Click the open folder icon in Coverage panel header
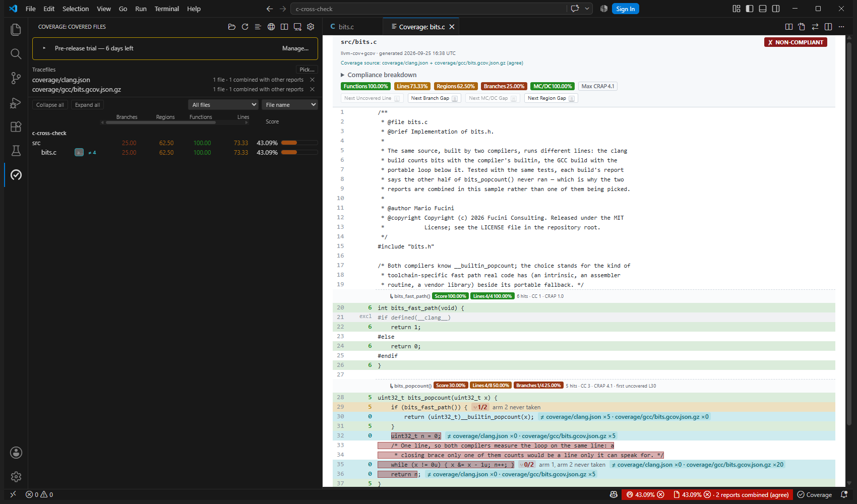This screenshot has height=504, width=857. coord(232,27)
